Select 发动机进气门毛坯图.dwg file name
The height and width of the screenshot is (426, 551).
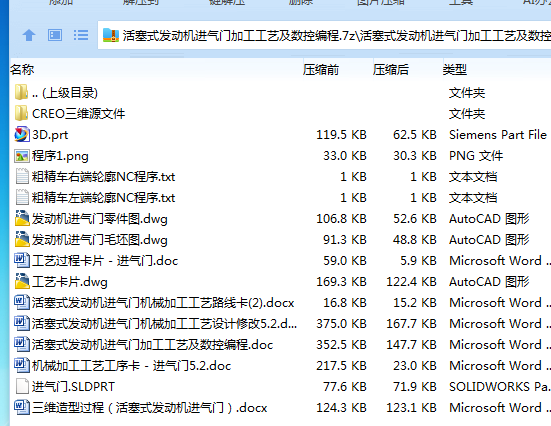coord(99,240)
